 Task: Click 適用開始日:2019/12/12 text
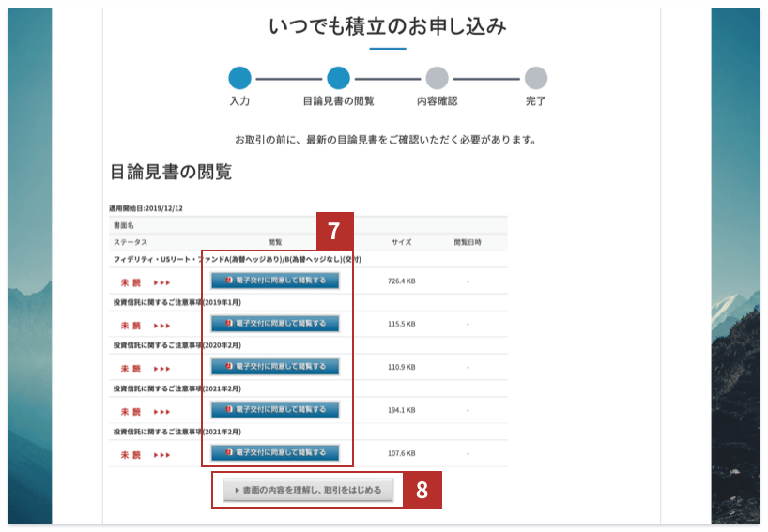coord(146,208)
